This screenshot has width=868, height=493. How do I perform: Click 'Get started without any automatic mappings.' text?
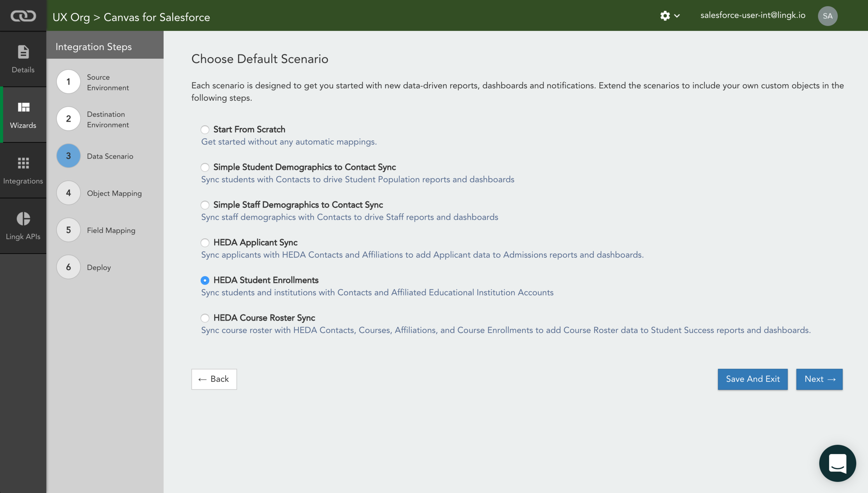pos(289,142)
